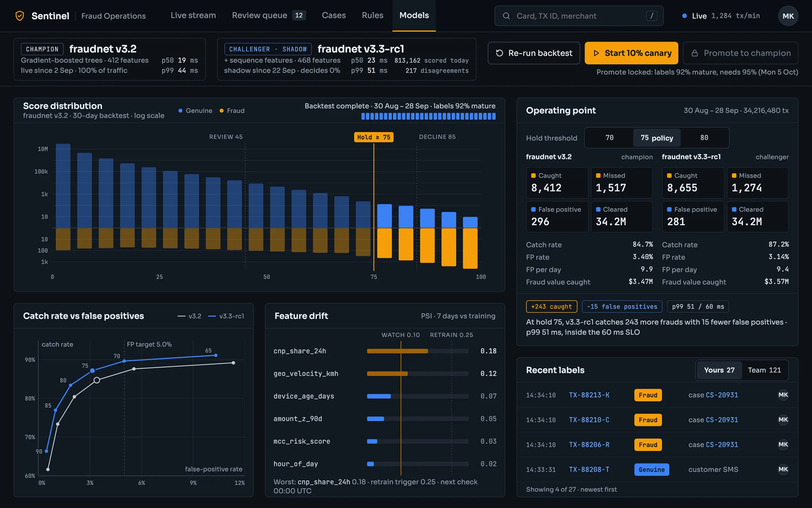Click the p99 51 / 60 ms chip
The image size is (812, 508).
698,306
